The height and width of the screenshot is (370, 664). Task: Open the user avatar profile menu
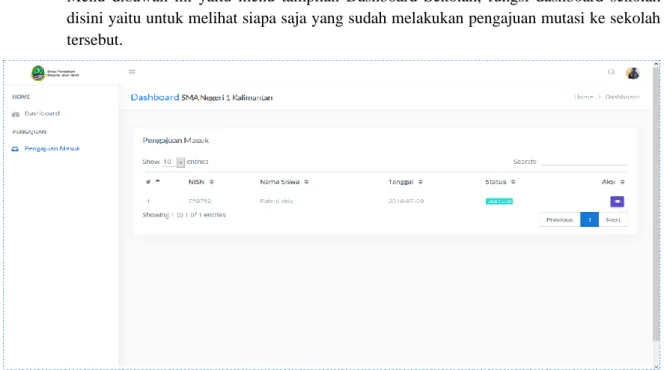click(633, 73)
